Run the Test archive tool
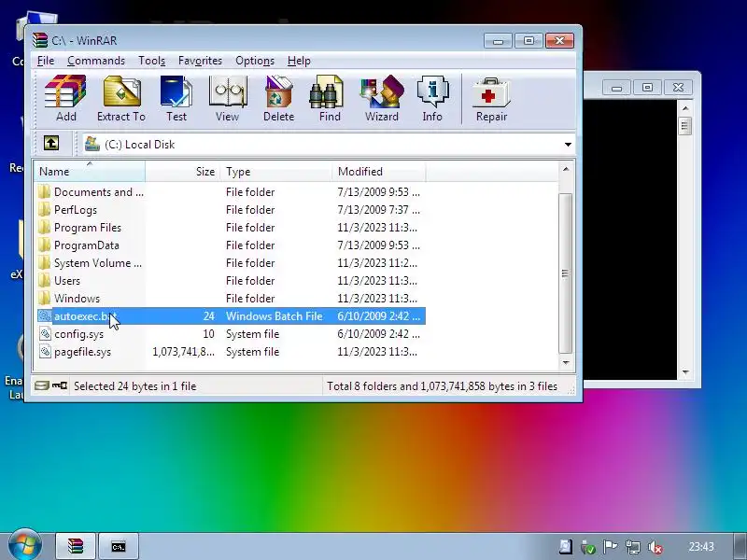Image resolution: width=747 pixels, height=560 pixels. point(176,99)
